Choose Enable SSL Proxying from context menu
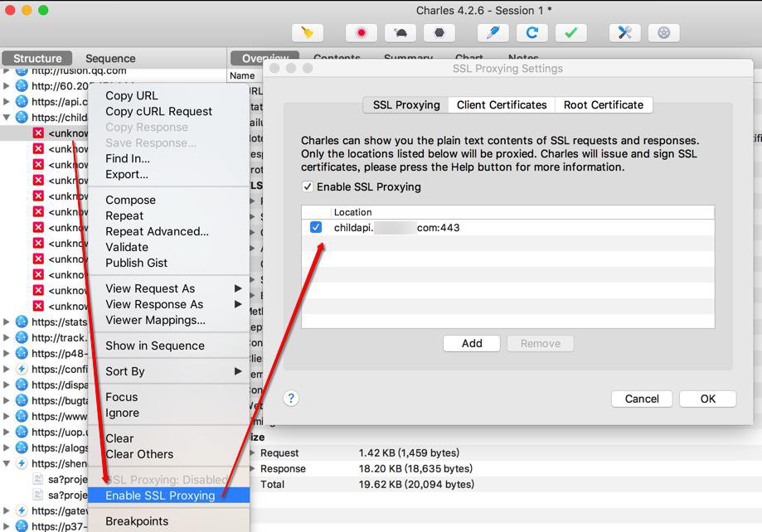Image resolution: width=762 pixels, height=532 pixels. coord(169,496)
